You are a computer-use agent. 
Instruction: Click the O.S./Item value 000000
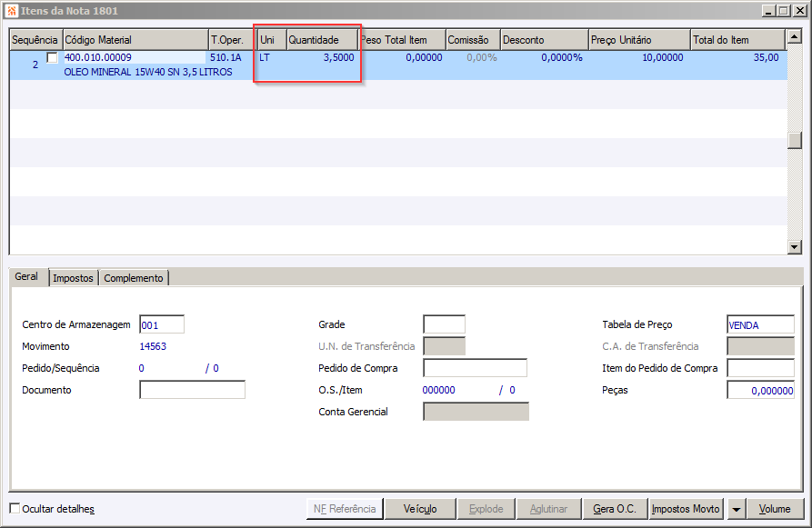tap(438, 390)
